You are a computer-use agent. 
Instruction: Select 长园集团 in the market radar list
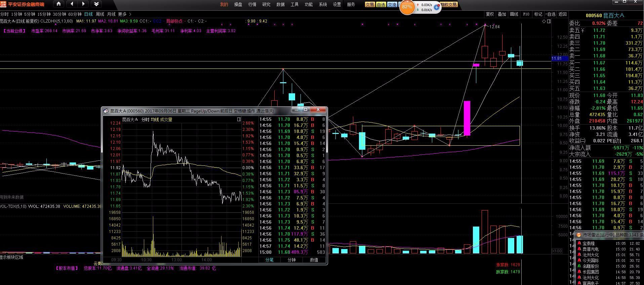[591, 272]
